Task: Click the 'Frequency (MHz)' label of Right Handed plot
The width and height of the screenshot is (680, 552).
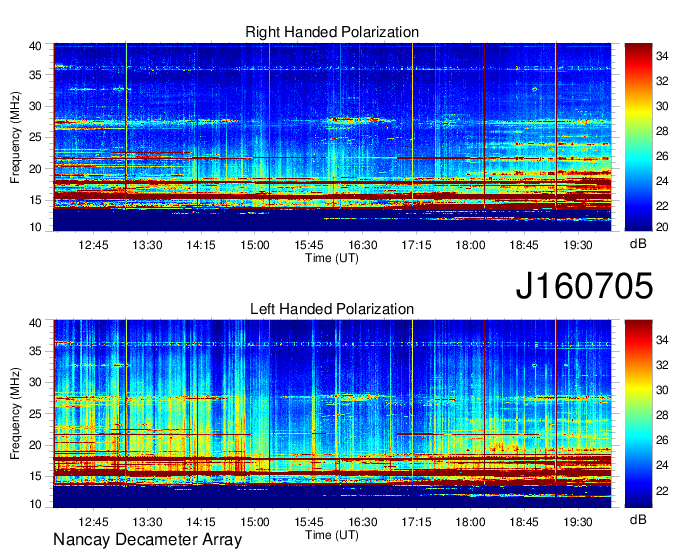Action: pyautogui.click(x=15, y=137)
